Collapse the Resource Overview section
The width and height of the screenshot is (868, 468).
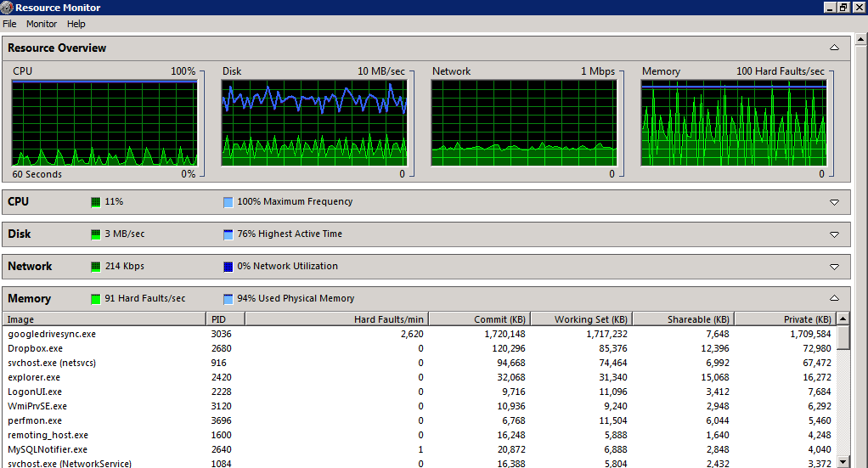tap(834, 48)
